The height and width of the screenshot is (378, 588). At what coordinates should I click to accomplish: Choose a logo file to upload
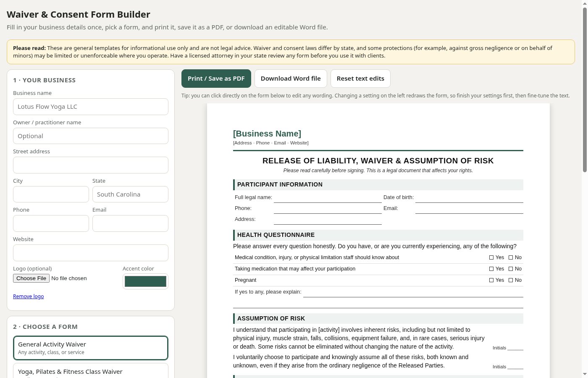click(x=31, y=278)
